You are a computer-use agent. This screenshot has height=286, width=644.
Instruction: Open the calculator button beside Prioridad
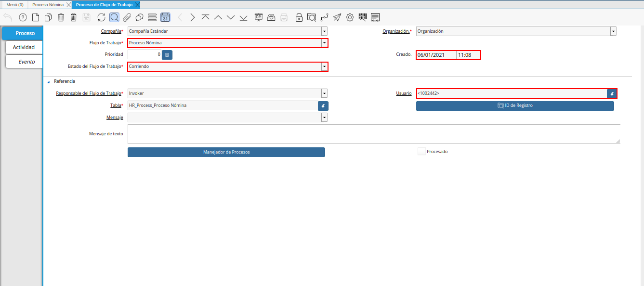click(167, 55)
